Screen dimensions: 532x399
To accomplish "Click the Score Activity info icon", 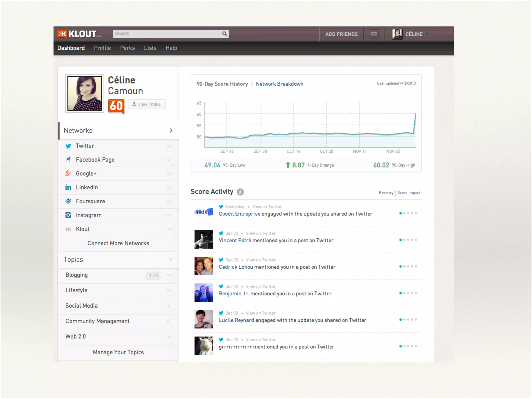I will pos(240,192).
